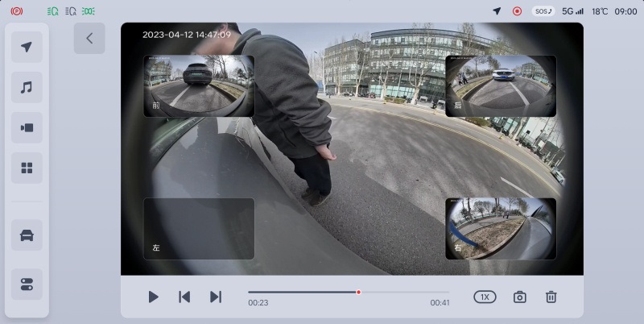This screenshot has width=644, height=324.
Task: Skip to the next video clip
Action: click(215, 297)
